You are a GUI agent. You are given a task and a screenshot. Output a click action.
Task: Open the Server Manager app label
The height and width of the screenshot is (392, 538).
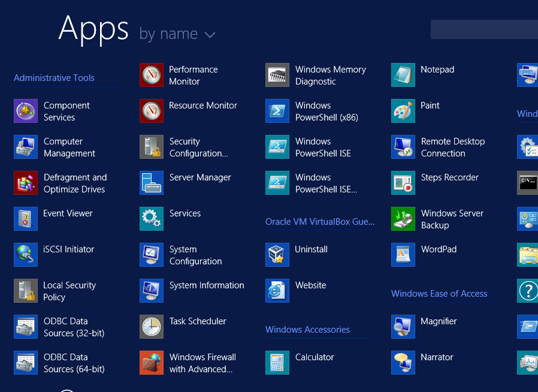(x=200, y=177)
